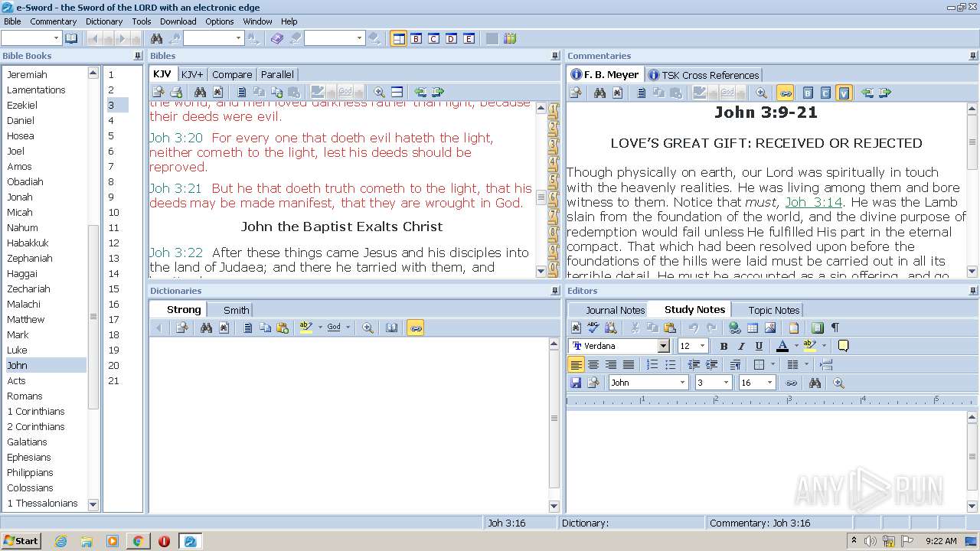Select the Smith dictionary tab
Screen dimensions: 980x551
click(x=236, y=310)
